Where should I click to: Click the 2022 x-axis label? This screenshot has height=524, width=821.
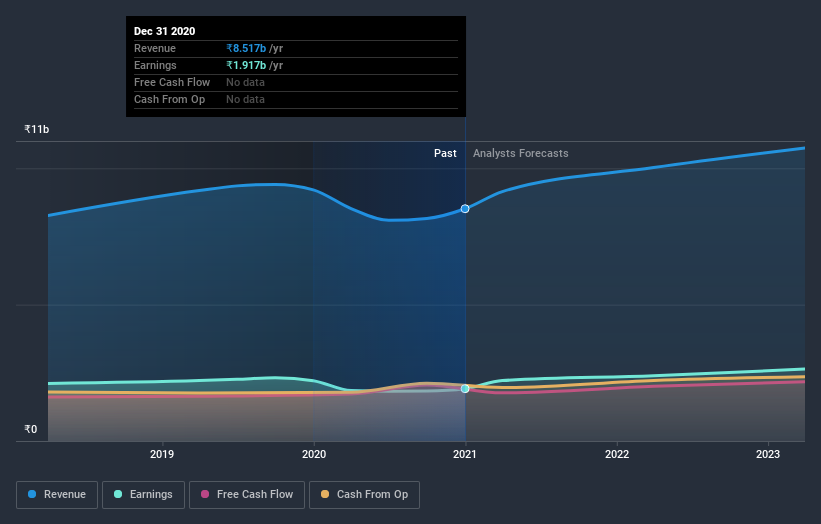point(617,454)
